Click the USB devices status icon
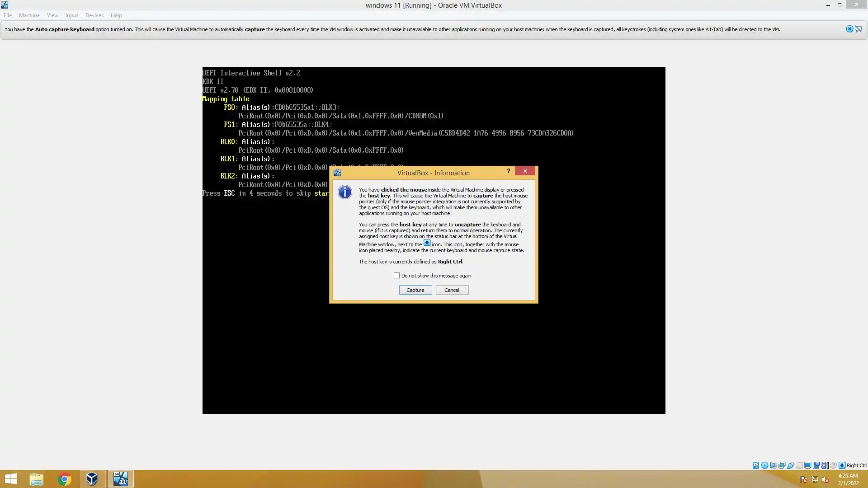Image resolution: width=868 pixels, height=488 pixels. coord(791,465)
